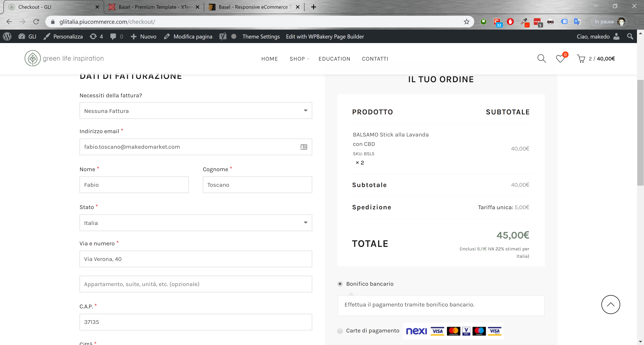Click the nexi payment cards logo strip

(x=453, y=331)
